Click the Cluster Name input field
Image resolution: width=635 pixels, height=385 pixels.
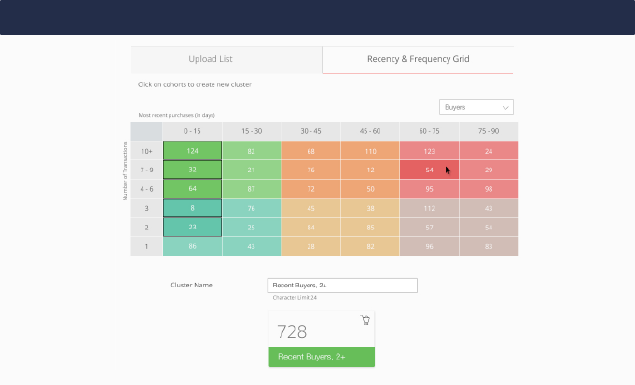342,285
